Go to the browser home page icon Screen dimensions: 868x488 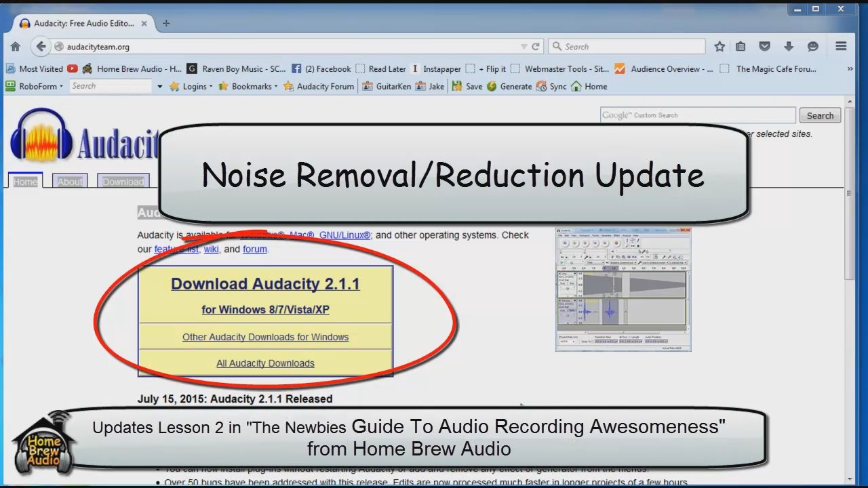pos(15,47)
